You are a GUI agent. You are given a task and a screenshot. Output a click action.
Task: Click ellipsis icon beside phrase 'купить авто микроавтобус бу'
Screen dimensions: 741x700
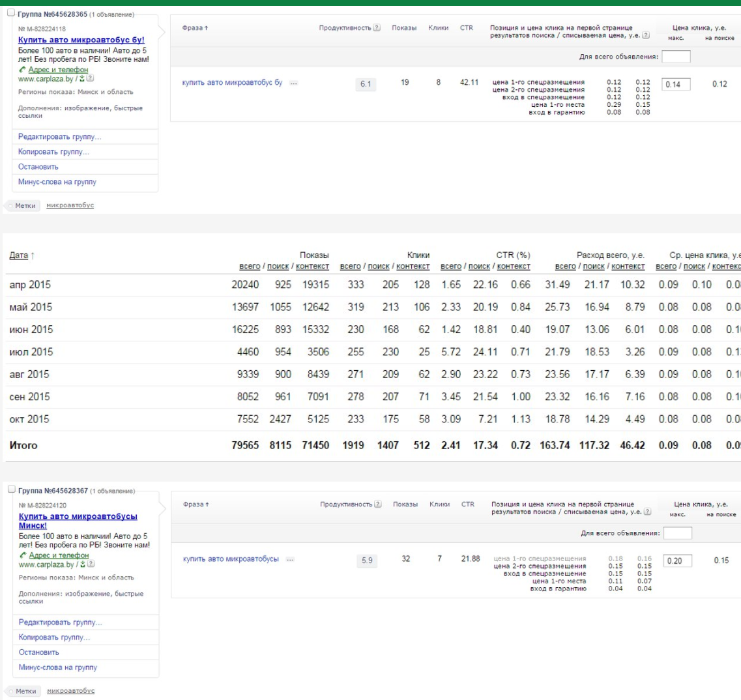tap(293, 83)
